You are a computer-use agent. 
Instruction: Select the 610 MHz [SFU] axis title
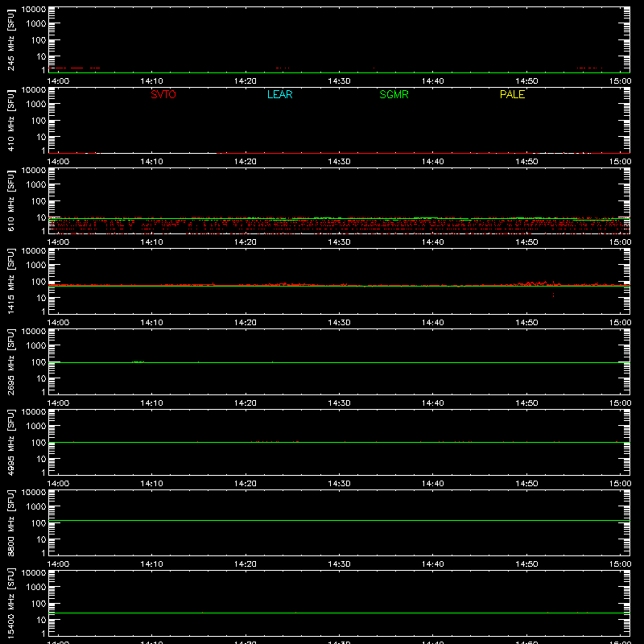[11, 201]
